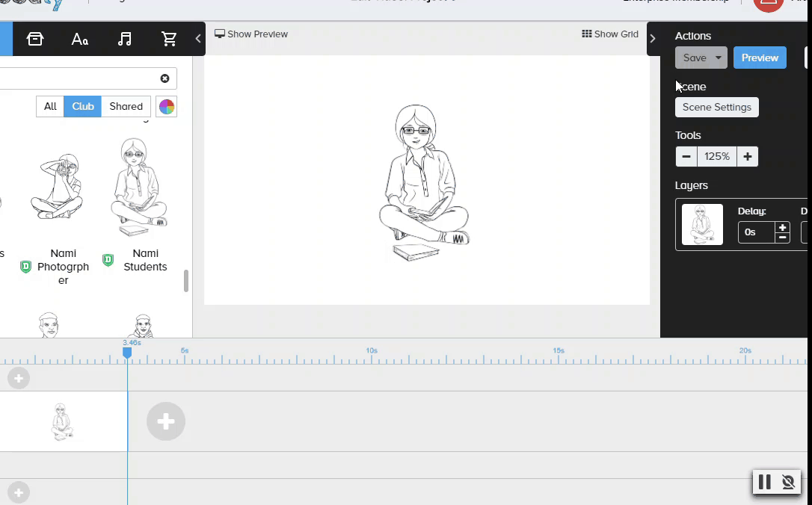The height and width of the screenshot is (505, 812).
Task: Zoom out with the minus button
Action: (x=686, y=156)
